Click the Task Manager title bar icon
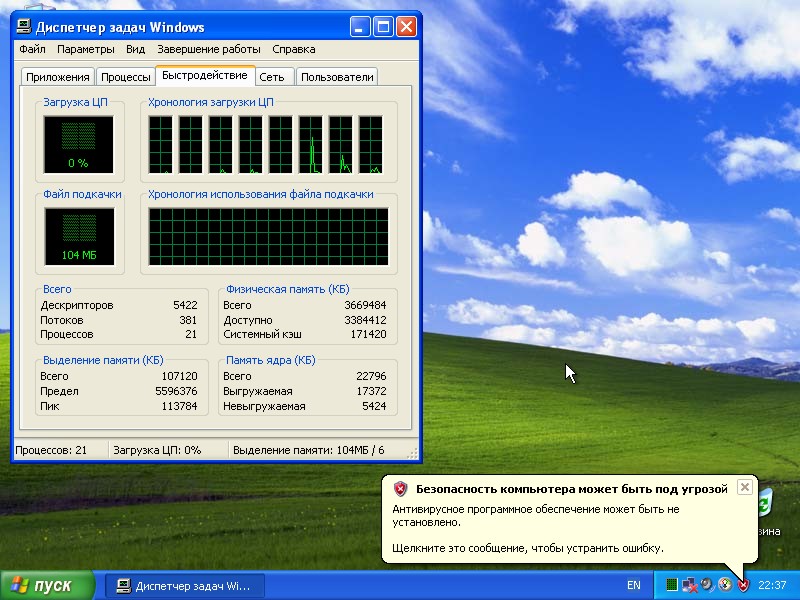This screenshot has width=800, height=600. [23, 27]
